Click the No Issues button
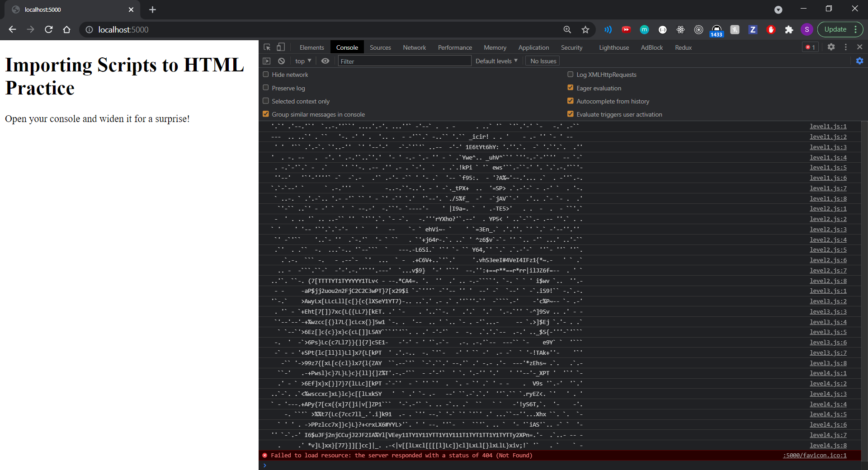The width and height of the screenshot is (868, 470). coord(542,61)
